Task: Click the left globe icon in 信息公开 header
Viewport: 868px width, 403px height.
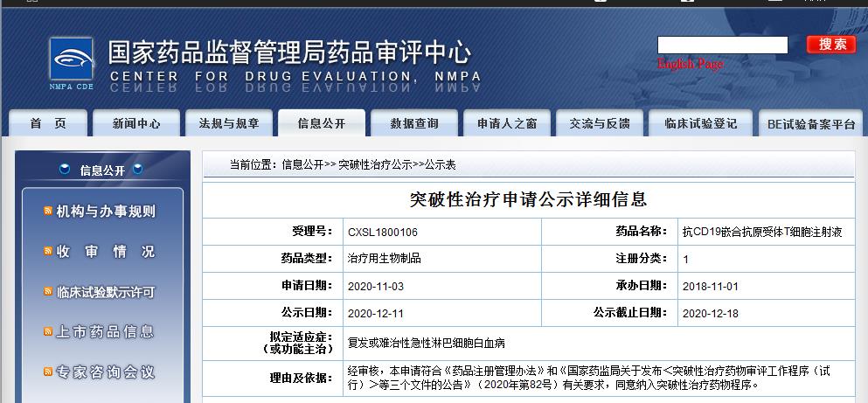Action: [65, 170]
